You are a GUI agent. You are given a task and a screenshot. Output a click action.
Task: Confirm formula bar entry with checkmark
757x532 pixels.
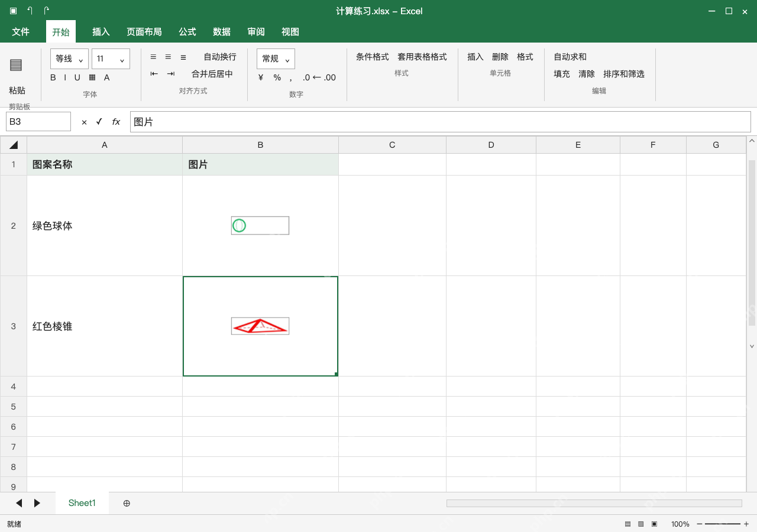click(99, 122)
